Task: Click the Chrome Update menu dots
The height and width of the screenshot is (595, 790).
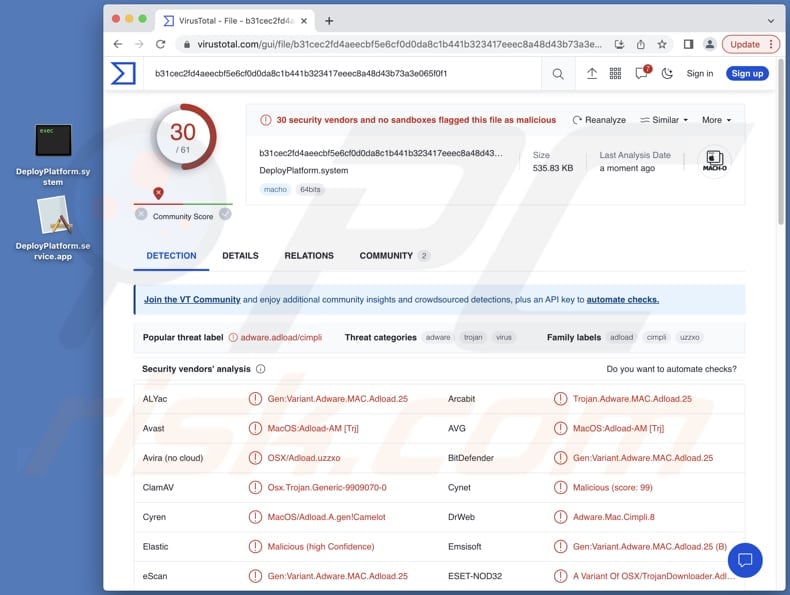Action: click(x=771, y=44)
